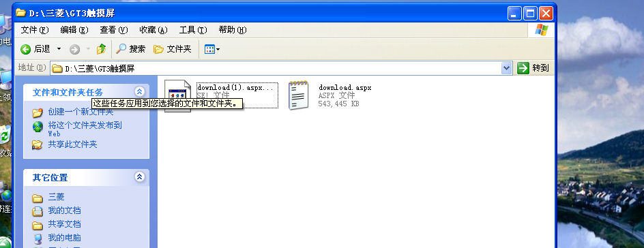The width and height of the screenshot is (644, 248).
Task: Click the Views icon in toolbar
Action: (x=209, y=50)
